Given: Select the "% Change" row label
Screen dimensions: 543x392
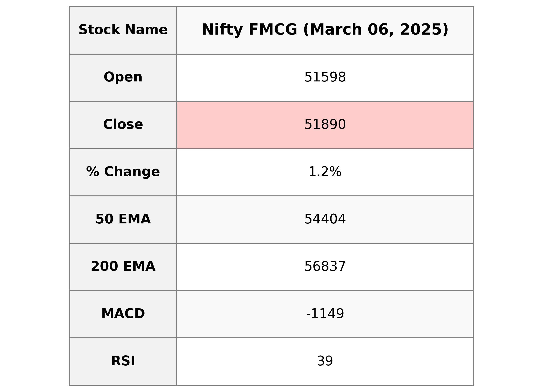Looking at the screenshot, I should 123,172.
